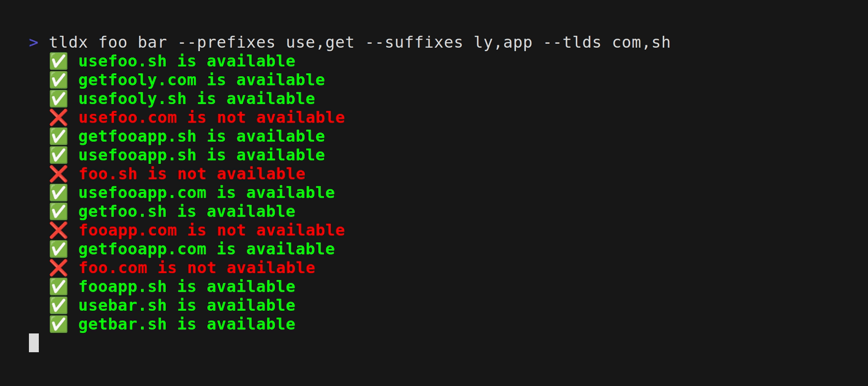Click the green checkmark beside usebar.sh
Screen dimensions: 868x386
[58, 306]
